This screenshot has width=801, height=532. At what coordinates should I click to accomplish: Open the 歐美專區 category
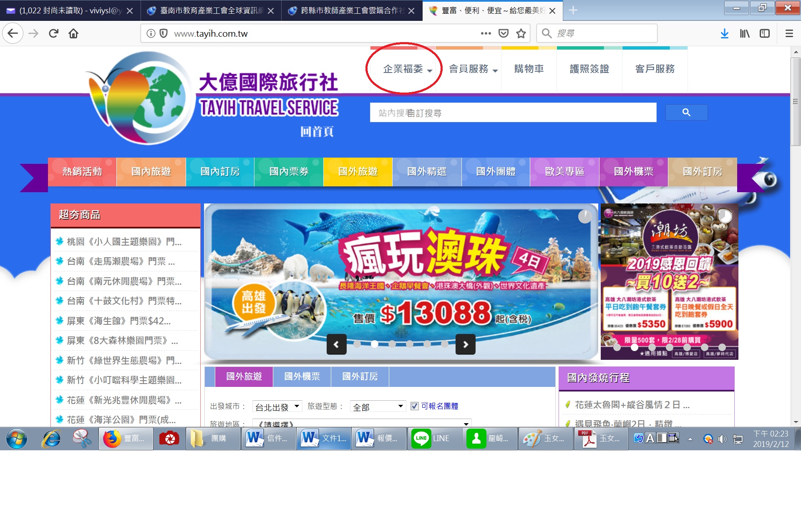[x=564, y=171]
